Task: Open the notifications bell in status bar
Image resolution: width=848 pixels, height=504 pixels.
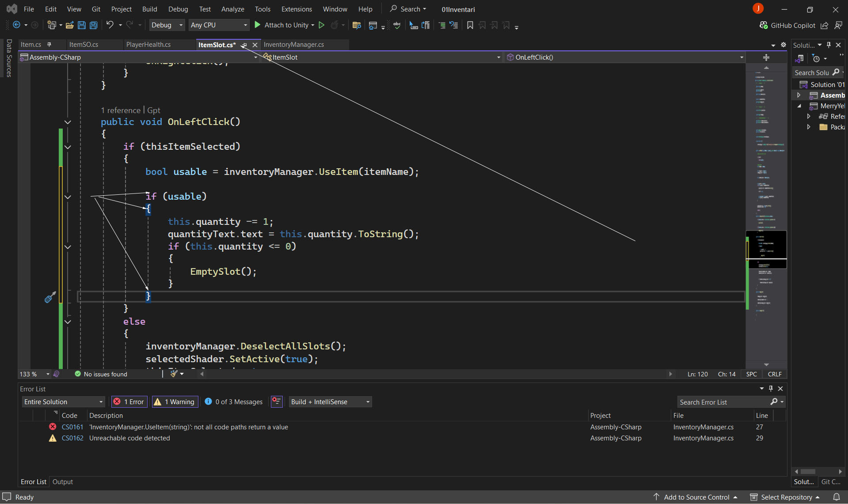Action: point(836,497)
